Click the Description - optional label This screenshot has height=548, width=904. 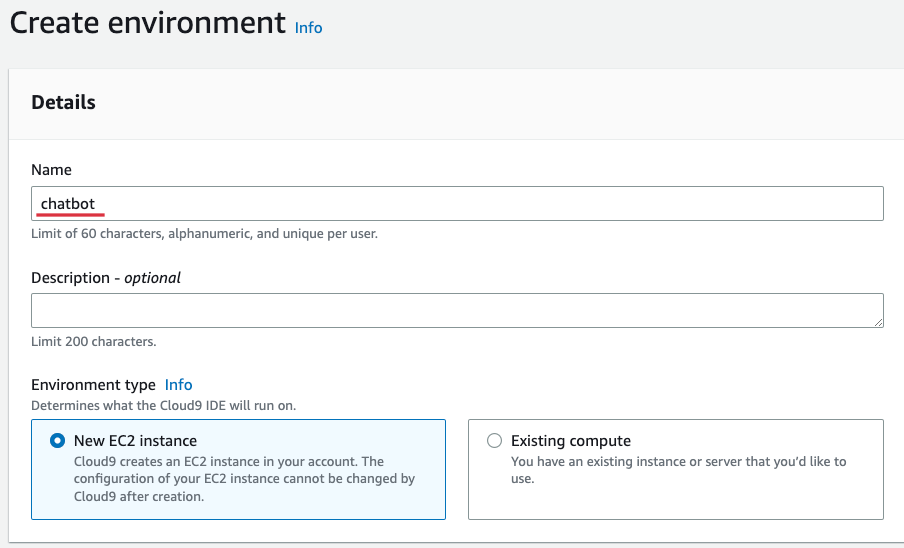(x=106, y=278)
